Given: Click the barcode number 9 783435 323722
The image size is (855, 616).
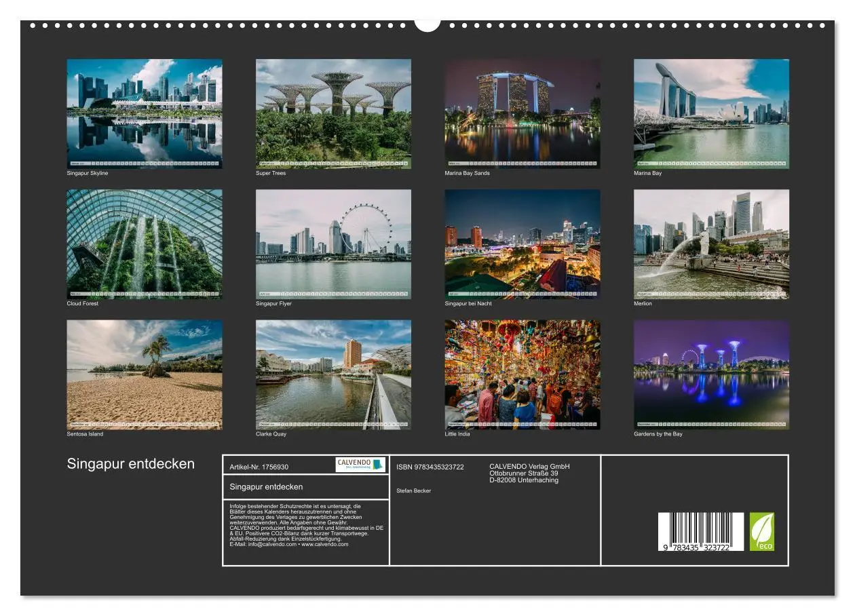Looking at the screenshot, I should (x=696, y=547).
